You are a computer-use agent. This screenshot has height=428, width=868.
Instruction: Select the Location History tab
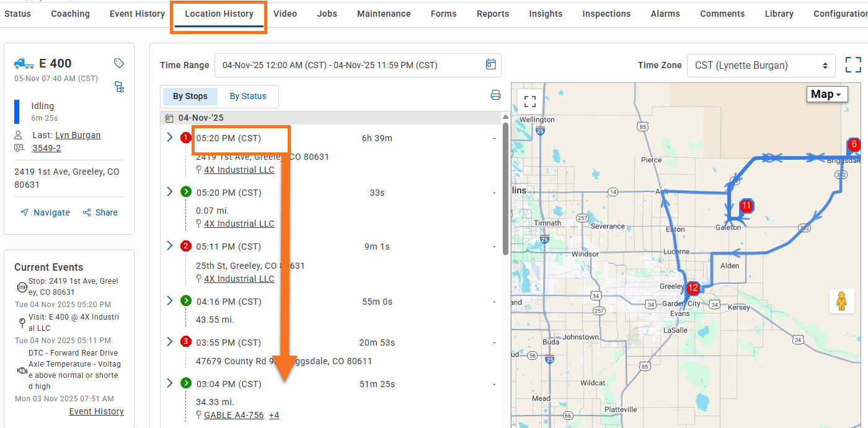click(x=219, y=14)
